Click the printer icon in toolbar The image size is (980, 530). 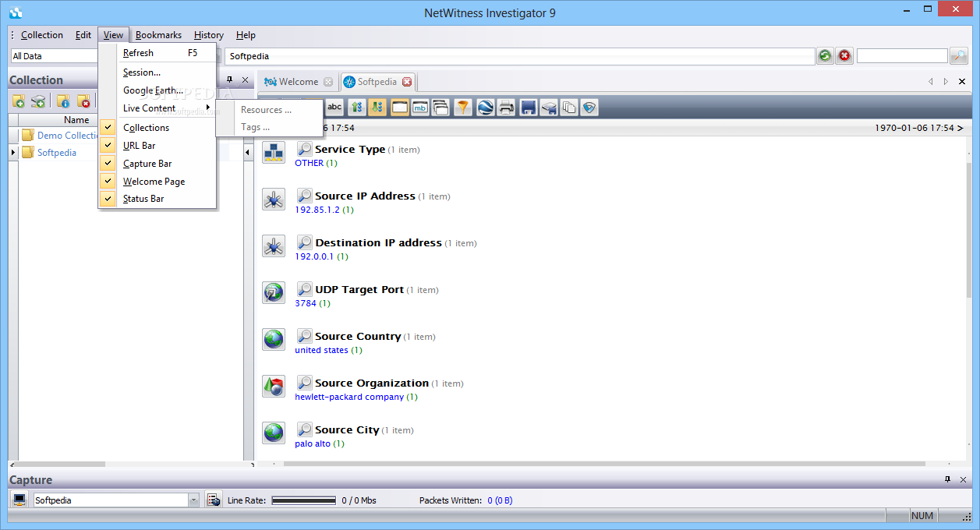pos(507,107)
